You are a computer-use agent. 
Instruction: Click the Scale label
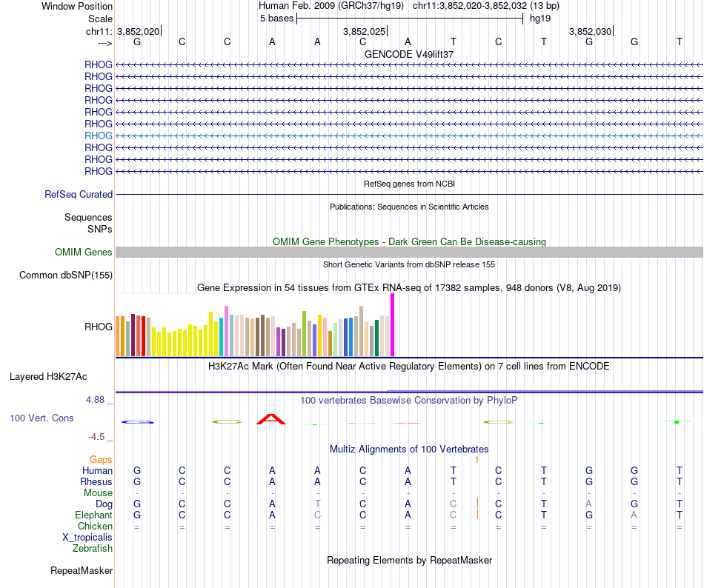[100, 19]
